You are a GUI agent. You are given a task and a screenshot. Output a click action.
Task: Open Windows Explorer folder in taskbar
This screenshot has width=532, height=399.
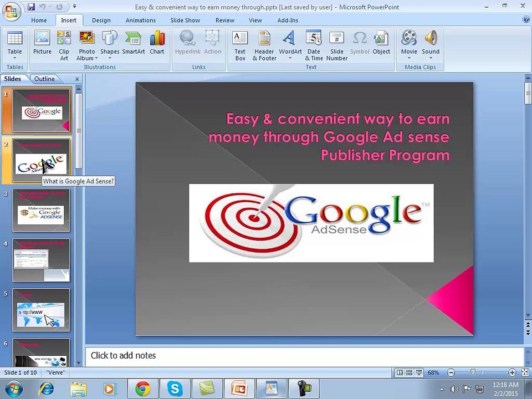point(78,389)
